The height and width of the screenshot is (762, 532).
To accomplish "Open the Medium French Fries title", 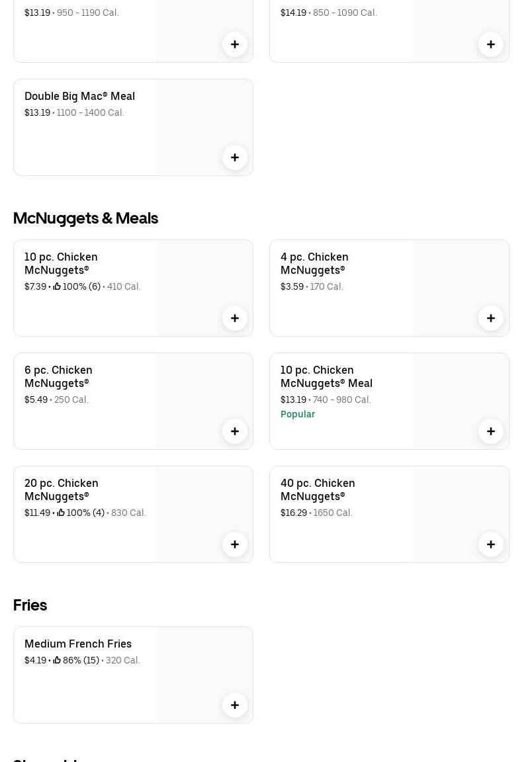I will [x=78, y=644].
